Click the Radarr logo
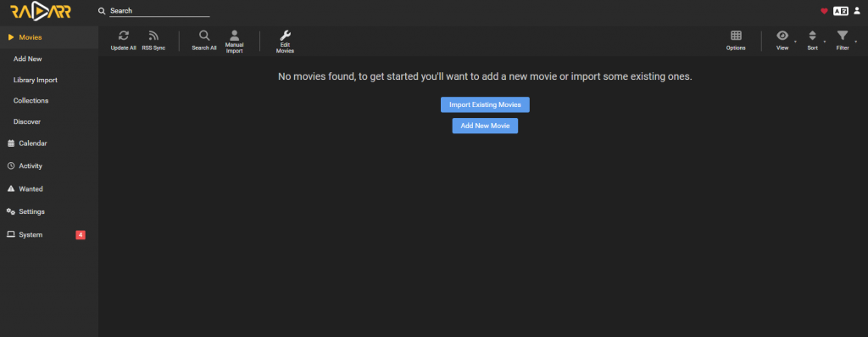 (x=41, y=11)
